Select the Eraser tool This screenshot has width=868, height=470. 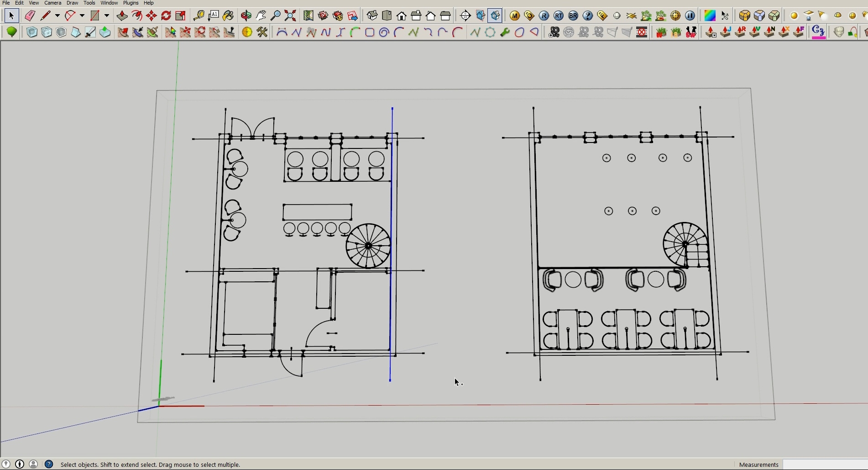30,16
